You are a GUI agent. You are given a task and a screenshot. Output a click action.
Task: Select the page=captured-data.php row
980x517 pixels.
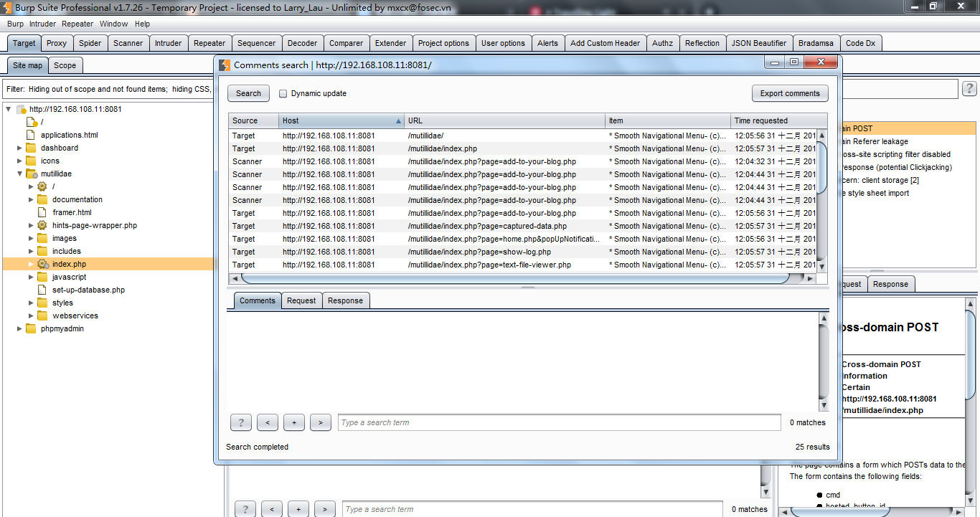pyautogui.click(x=523, y=226)
